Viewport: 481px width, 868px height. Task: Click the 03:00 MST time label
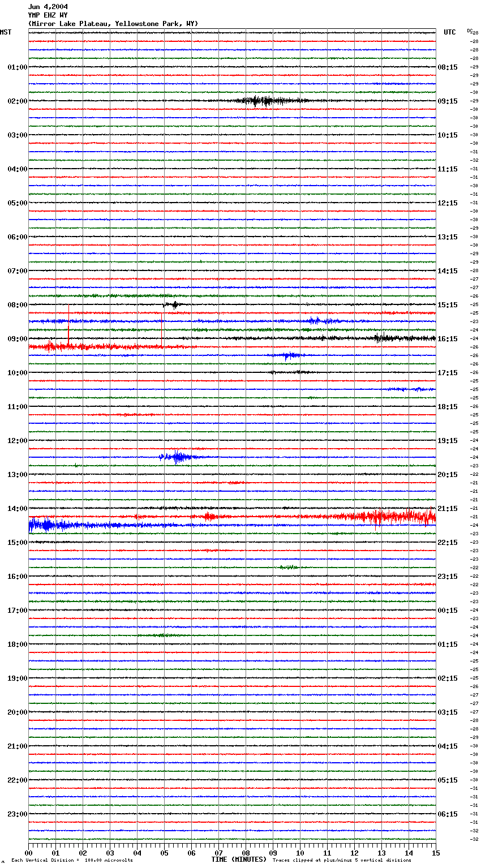pyautogui.click(x=18, y=135)
